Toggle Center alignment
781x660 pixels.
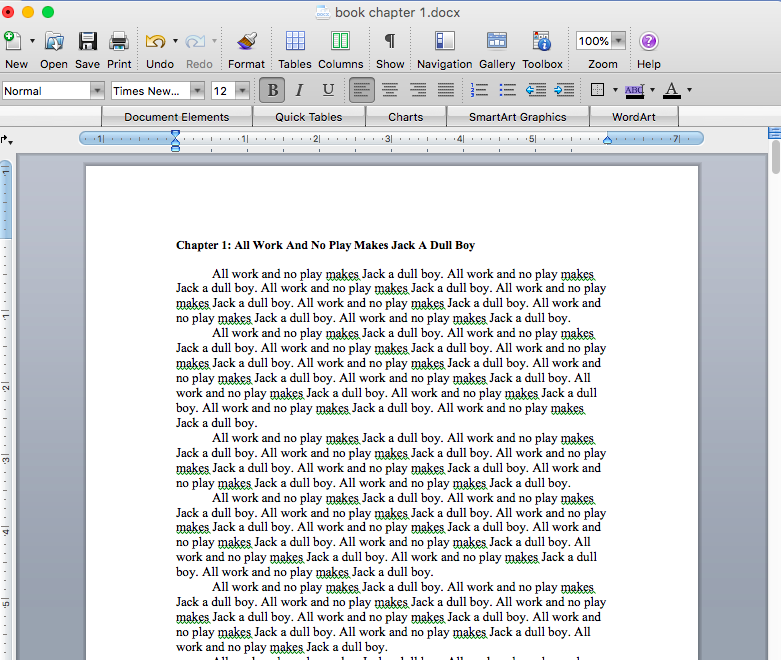pos(390,90)
